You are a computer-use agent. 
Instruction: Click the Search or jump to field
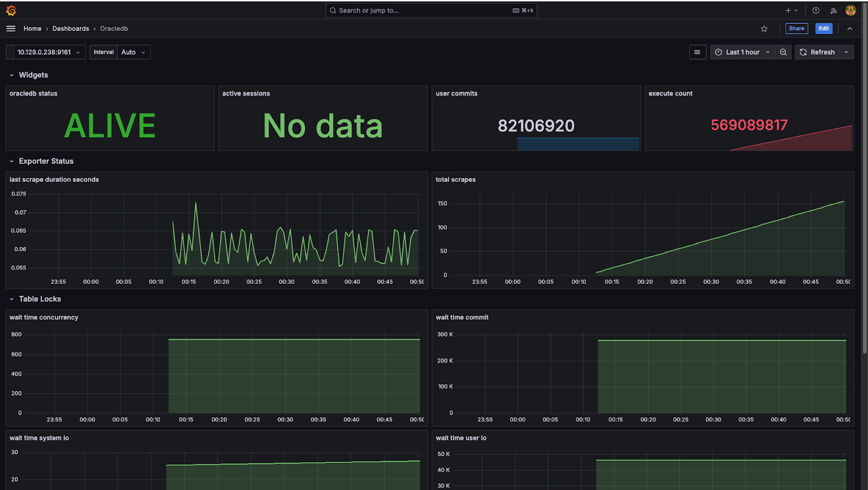423,10
